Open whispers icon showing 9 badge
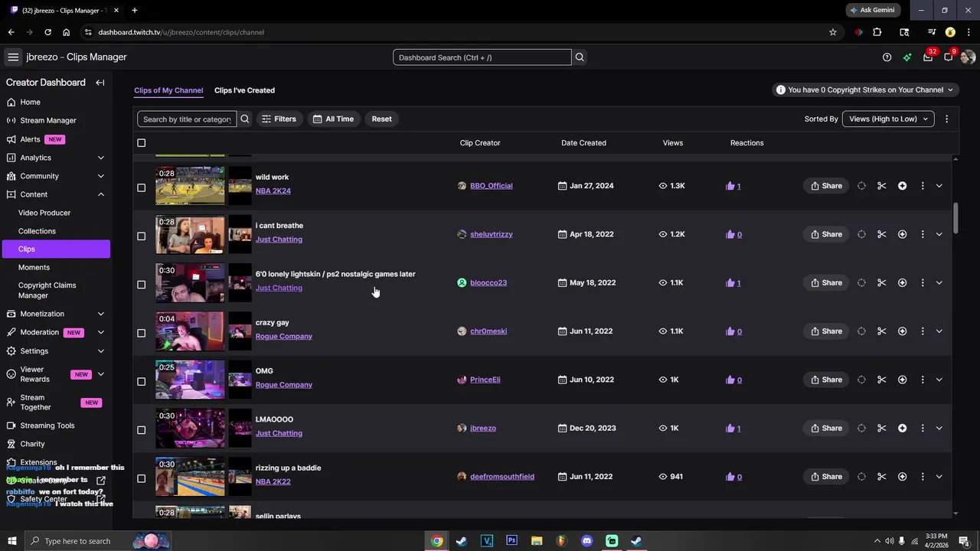Image resolution: width=980 pixels, height=551 pixels. point(949,57)
